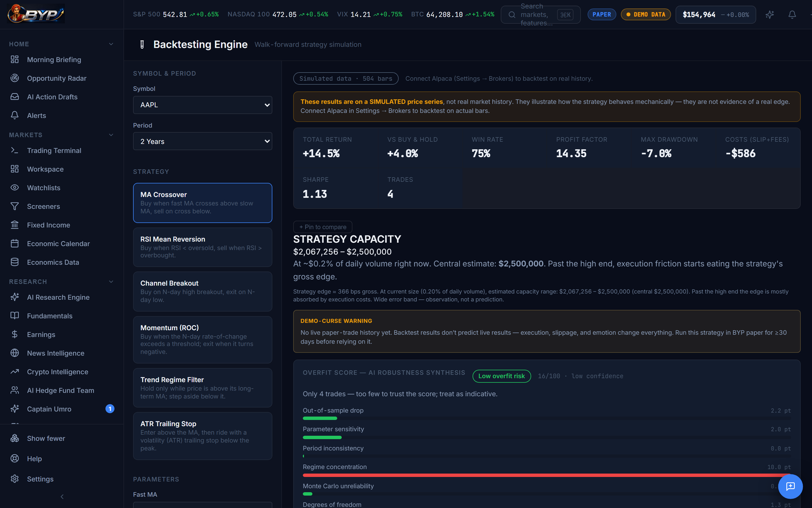Click the AI Research Engine sparkle icon
This screenshot has height=508, width=812.
pos(15,297)
